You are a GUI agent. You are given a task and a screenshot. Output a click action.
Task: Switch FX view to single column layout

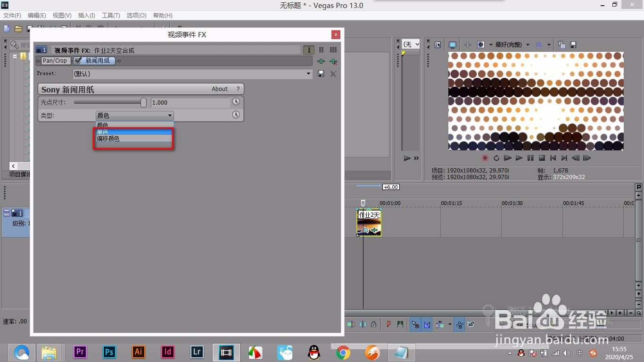[x=309, y=50]
